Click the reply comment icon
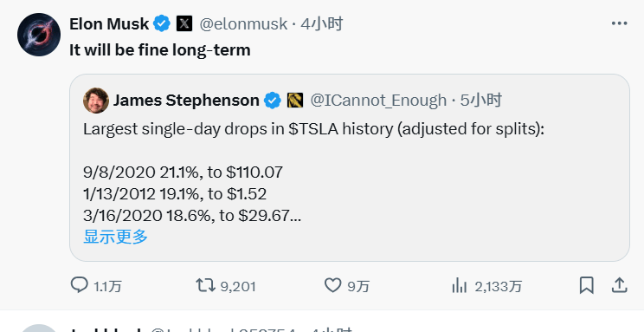 click(79, 284)
